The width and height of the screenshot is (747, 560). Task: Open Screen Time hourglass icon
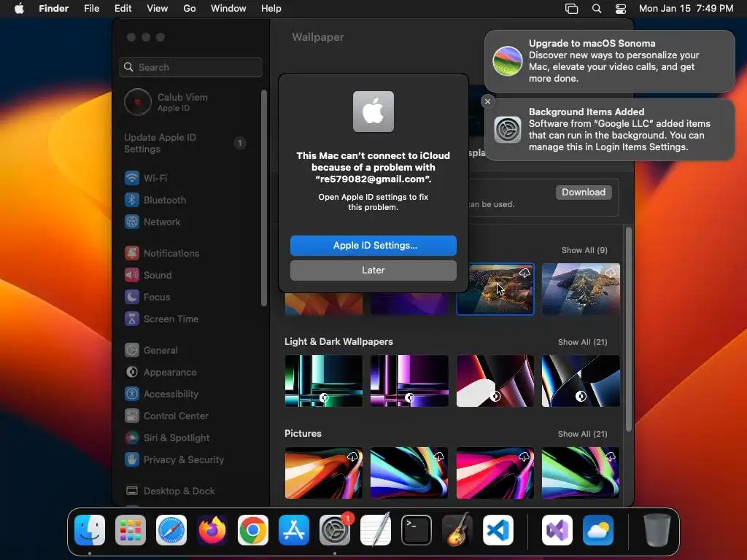132,319
